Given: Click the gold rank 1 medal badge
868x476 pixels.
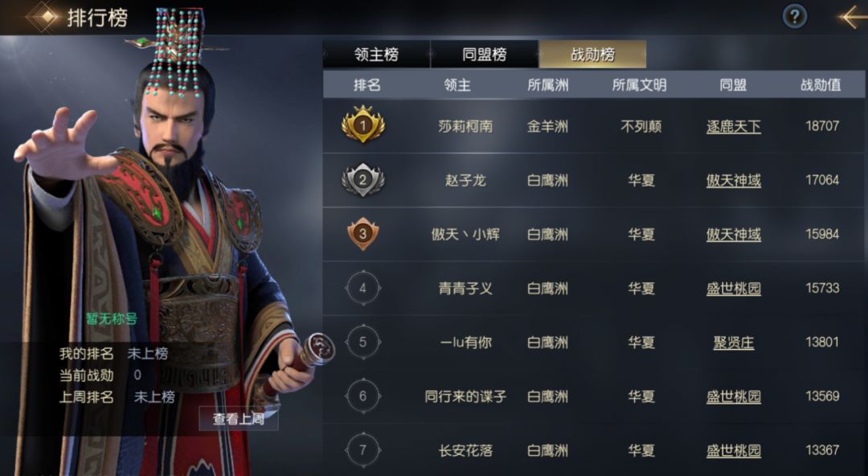Looking at the screenshot, I should pyautogui.click(x=363, y=125).
